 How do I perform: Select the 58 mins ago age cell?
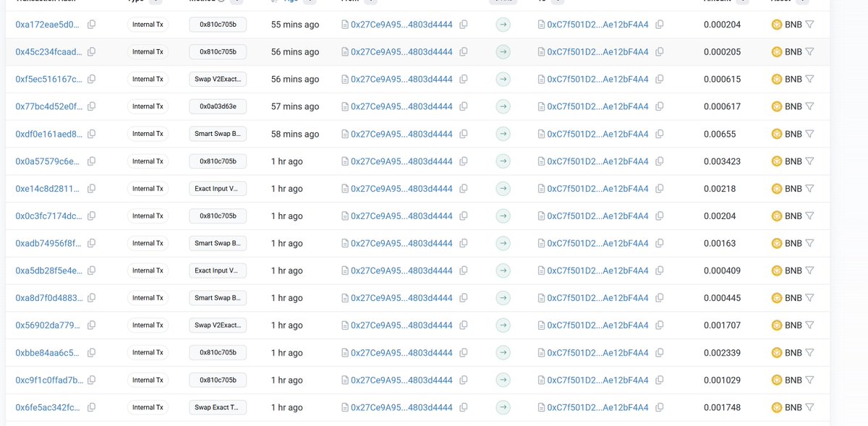[295, 134]
